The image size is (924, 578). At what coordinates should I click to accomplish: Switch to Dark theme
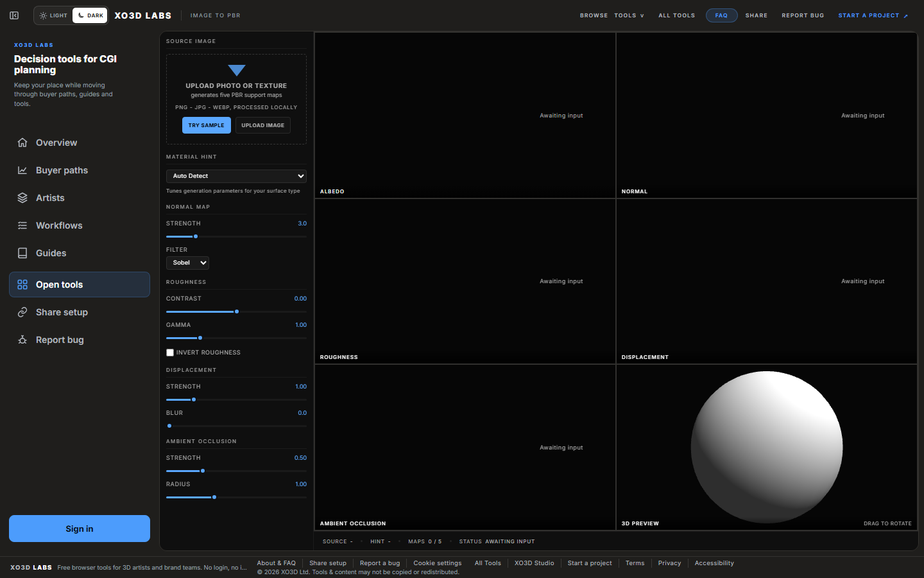pos(90,15)
